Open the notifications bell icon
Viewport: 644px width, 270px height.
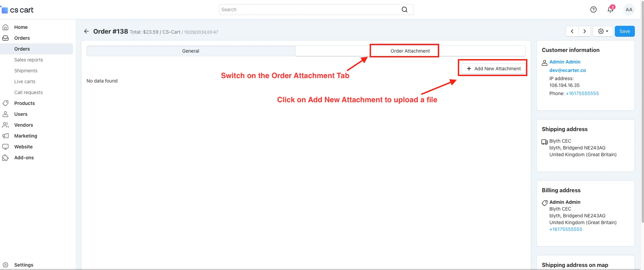click(610, 10)
